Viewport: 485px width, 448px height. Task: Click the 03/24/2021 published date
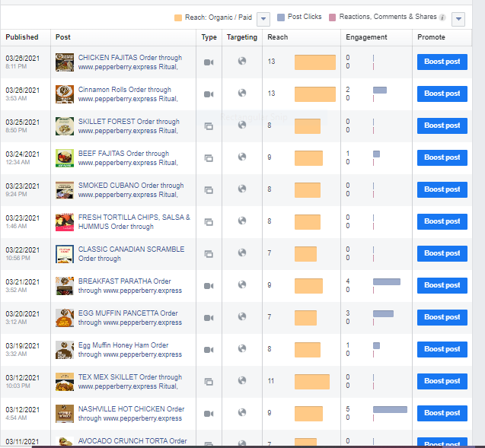pos(23,154)
